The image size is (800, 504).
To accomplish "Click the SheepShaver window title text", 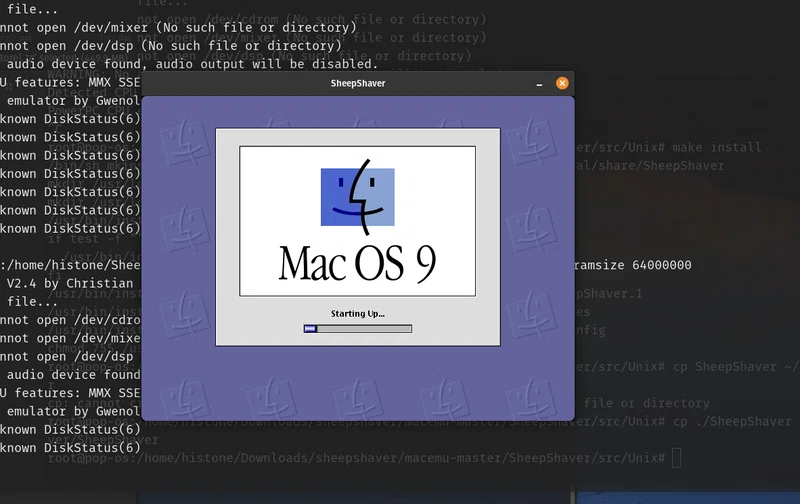I will coord(358,83).
